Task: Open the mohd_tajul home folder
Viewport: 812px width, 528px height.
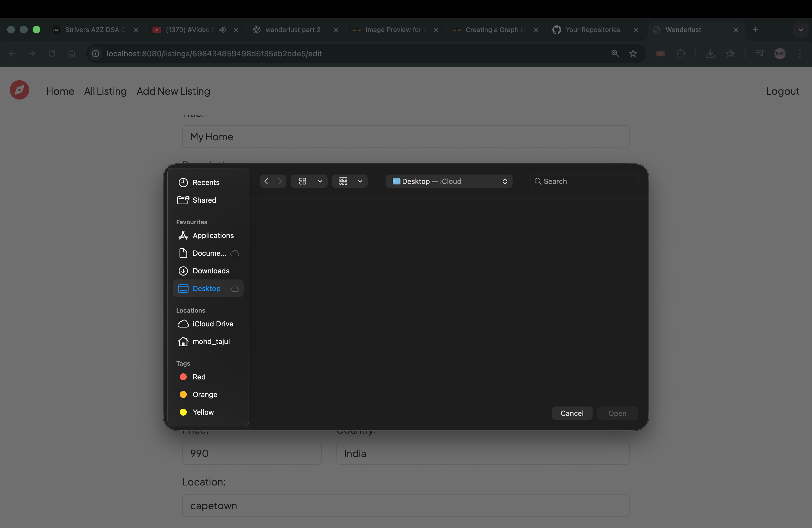Action: [208, 341]
